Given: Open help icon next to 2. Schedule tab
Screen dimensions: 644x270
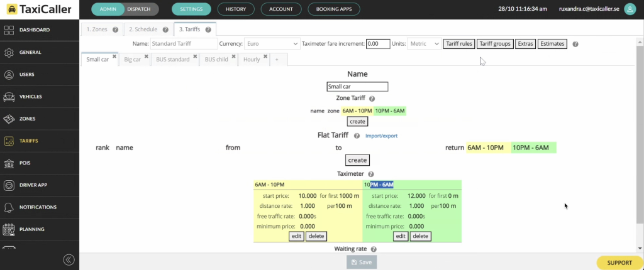Looking at the screenshot, I should click(x=165, y=30).
